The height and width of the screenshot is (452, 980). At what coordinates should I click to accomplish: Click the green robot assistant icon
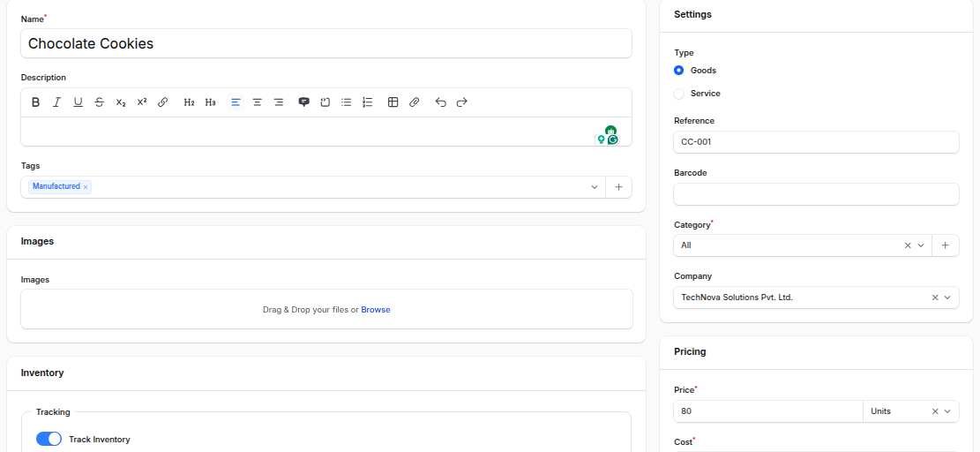pyautogui.click(x=610, y=130)
